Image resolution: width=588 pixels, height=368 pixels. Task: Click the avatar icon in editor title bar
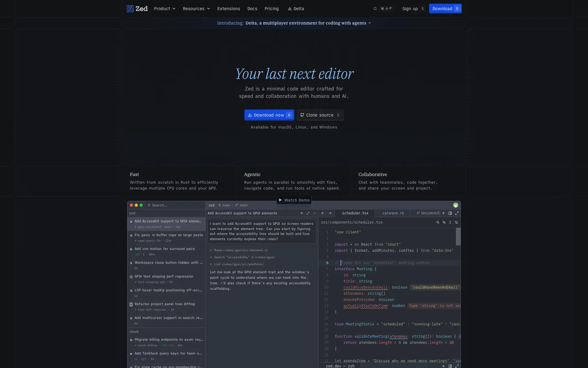coord(455,205)
